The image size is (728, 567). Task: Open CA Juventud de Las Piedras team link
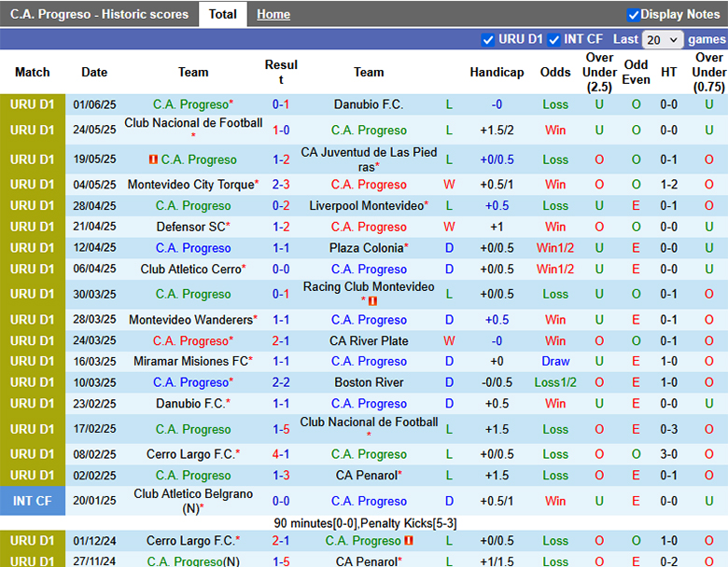click(369, 159)
